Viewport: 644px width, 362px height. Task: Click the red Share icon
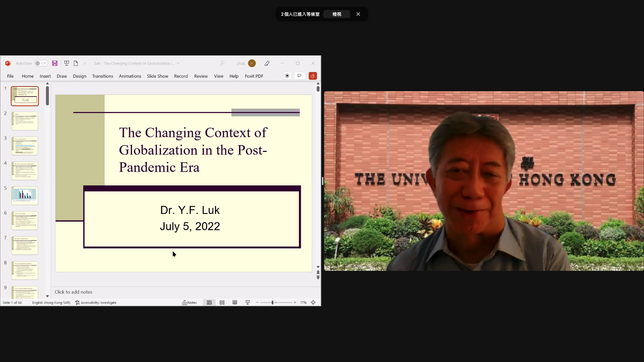tap(313, 76)
